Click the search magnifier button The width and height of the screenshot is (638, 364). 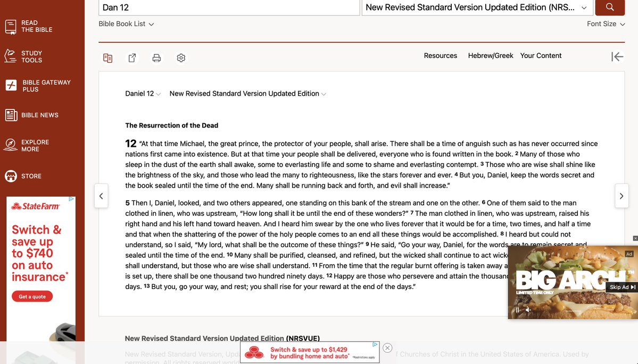pyautogui.click(x=609, y=7)
